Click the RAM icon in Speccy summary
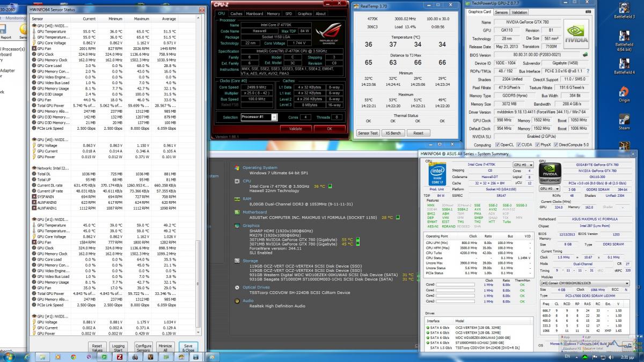Image resolution: width=644 pixels, height=362 pixels. [x=237, y=198]
